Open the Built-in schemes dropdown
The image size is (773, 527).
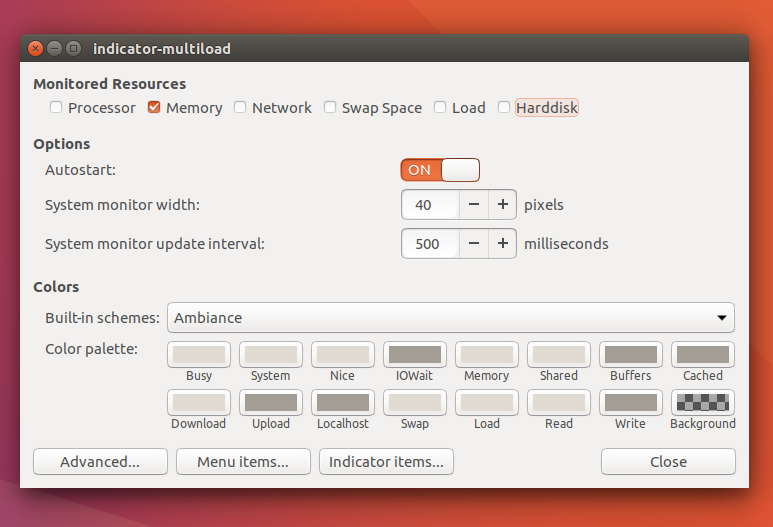[451, 317]
